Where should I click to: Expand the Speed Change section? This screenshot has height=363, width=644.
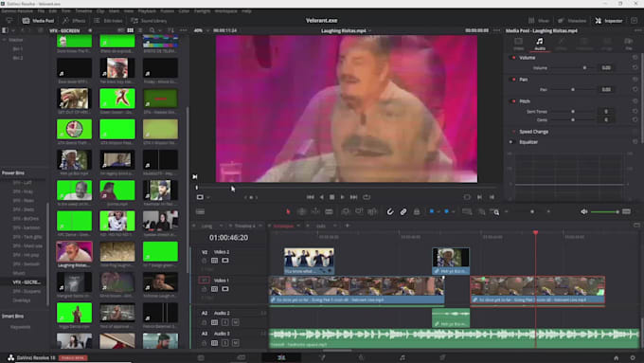click(533, 132)
